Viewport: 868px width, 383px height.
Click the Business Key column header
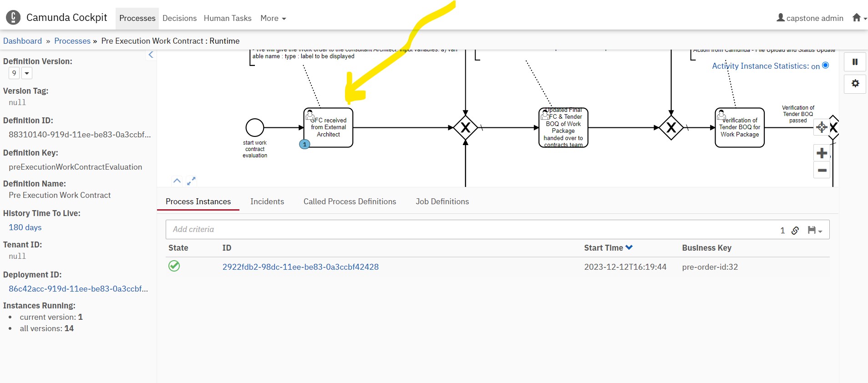tap(706, 248)
